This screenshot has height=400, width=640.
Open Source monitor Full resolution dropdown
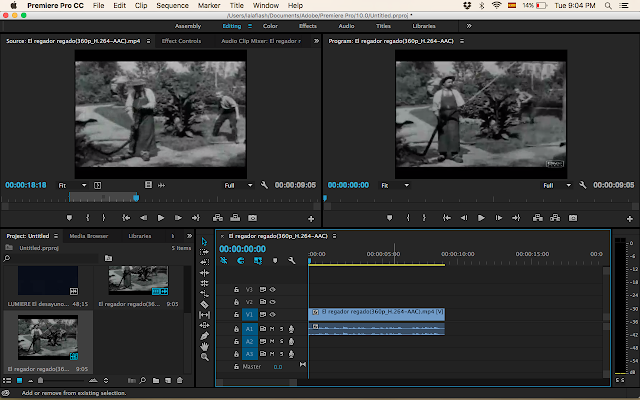click(x=238, y=185)
